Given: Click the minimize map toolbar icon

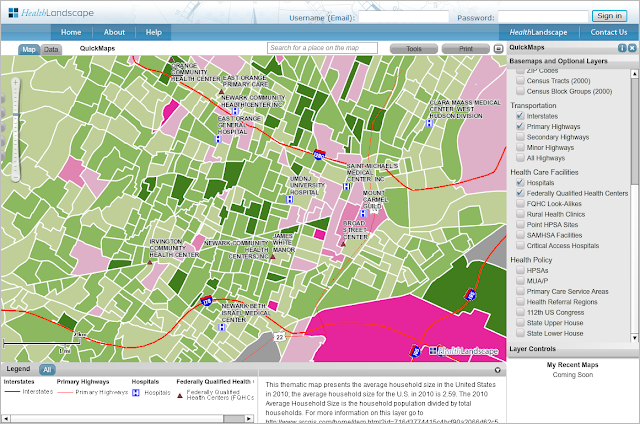Looking at the screenshot, I should click(498, 49).
